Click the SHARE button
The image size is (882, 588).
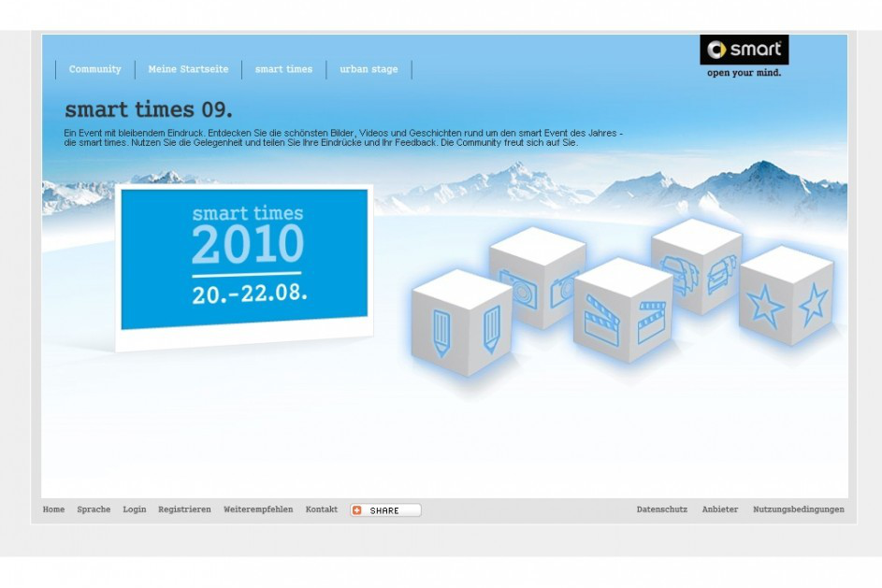[385, 509]
